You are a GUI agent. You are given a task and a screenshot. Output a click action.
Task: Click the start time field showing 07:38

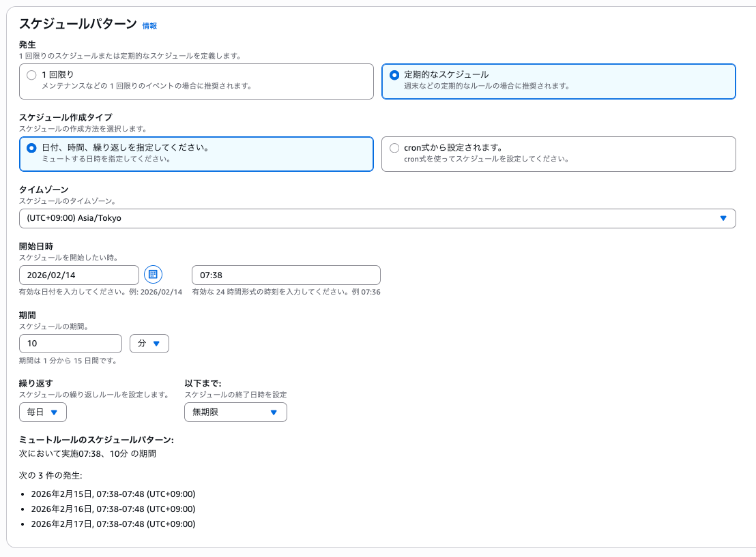(x=287, y=275)
